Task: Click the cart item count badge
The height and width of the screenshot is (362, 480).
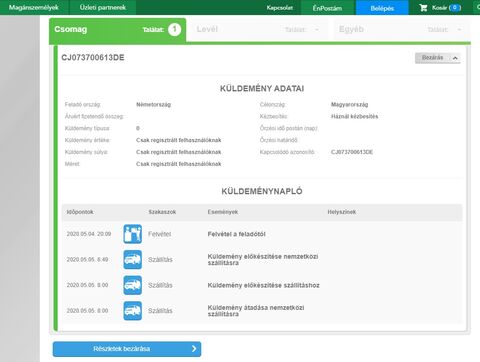Action: coord(455,8)
